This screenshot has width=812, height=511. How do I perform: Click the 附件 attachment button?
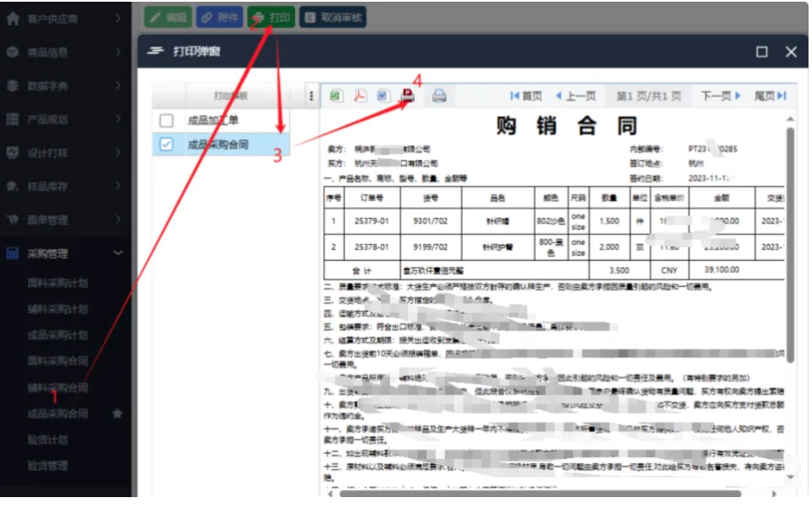click(x=219, y=17)
